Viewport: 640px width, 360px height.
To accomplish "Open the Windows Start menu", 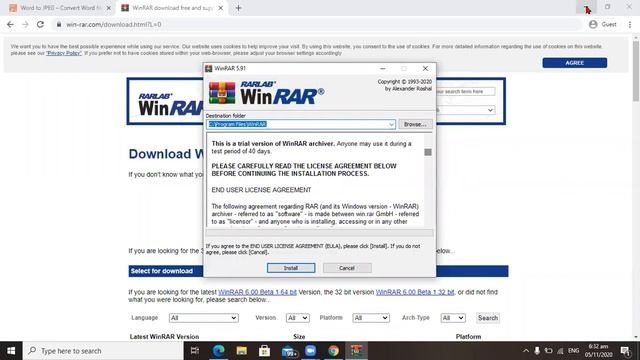I will tap(11, 351).
